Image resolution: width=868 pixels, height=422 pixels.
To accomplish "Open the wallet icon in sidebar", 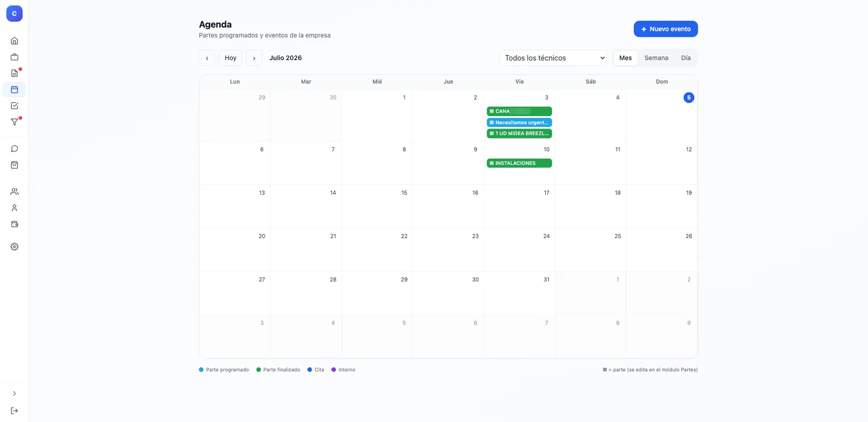I will 15,224.
